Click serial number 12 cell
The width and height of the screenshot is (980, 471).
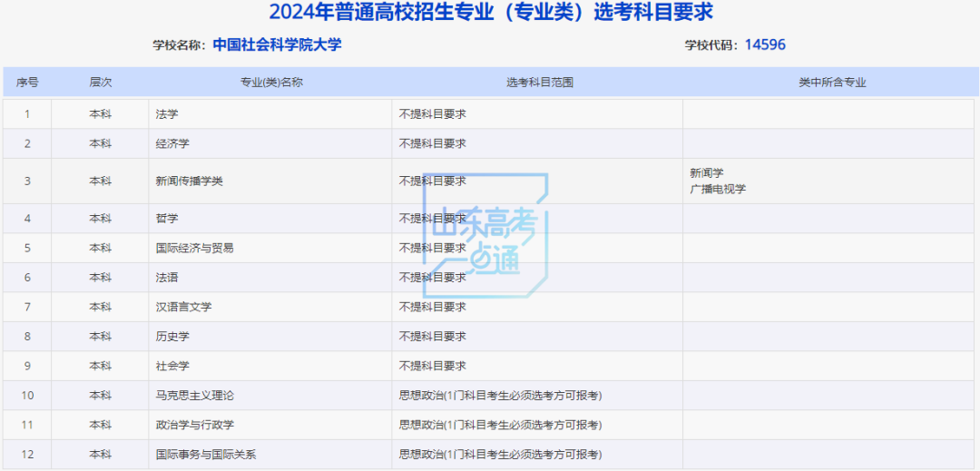point(27,455)
